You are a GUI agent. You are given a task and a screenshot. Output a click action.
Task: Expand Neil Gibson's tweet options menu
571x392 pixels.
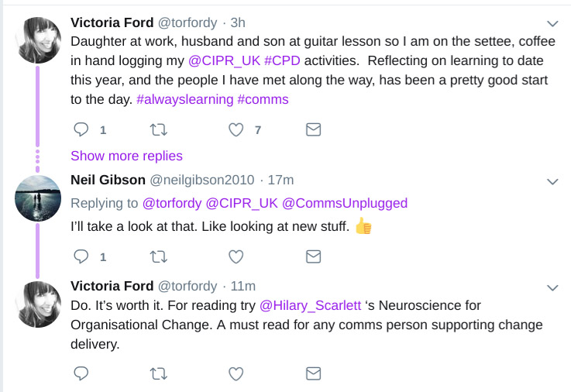click(x=552, y=181)
